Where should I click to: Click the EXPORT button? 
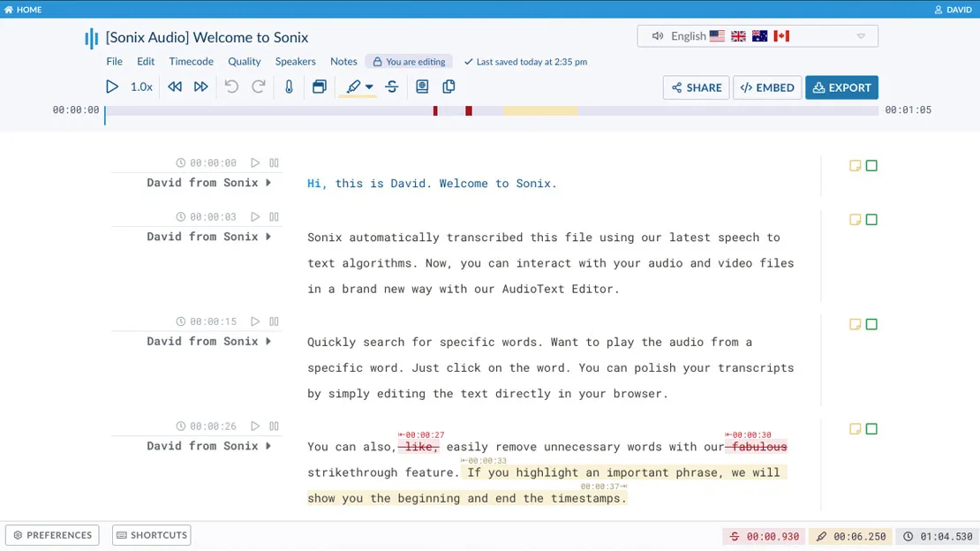pos(841,87)
